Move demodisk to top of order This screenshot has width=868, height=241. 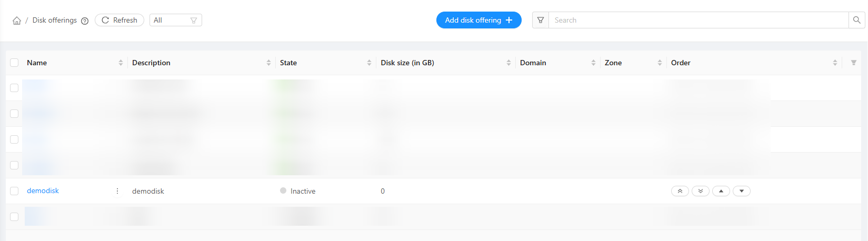click(x=680, y=191)
